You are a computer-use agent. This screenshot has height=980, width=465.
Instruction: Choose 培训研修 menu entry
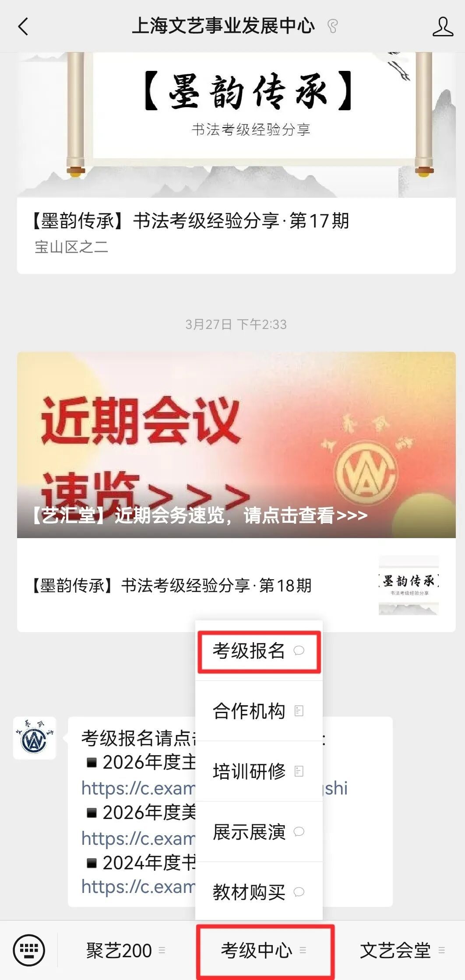[x=259, y=771]
